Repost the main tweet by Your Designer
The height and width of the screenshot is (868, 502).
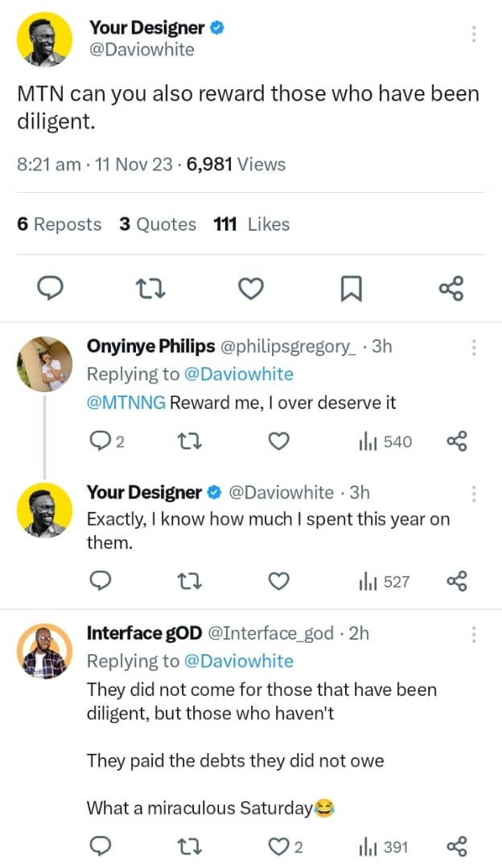click(151, 288)
